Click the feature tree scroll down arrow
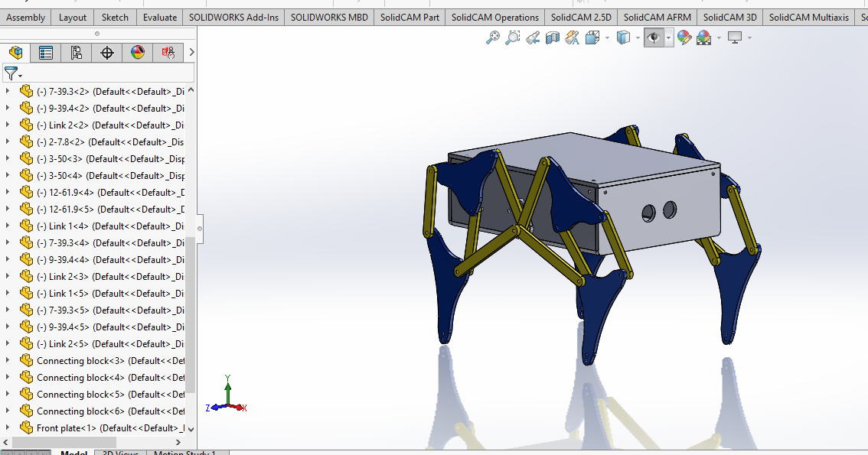 point(191,429)
